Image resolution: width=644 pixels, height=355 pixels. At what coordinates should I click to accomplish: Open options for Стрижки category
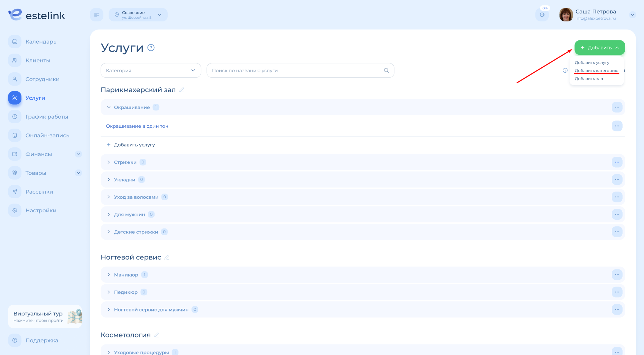pyautogui.click(x=617, y=162)
